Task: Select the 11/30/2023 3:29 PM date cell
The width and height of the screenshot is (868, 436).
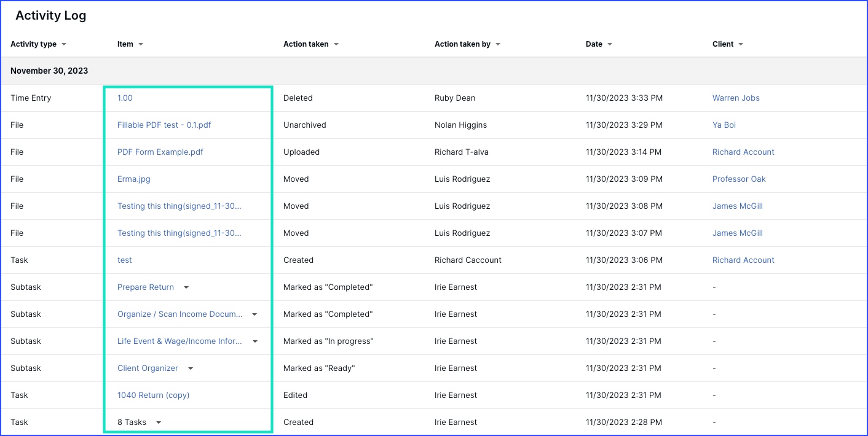Action: [x=624, y=125]
